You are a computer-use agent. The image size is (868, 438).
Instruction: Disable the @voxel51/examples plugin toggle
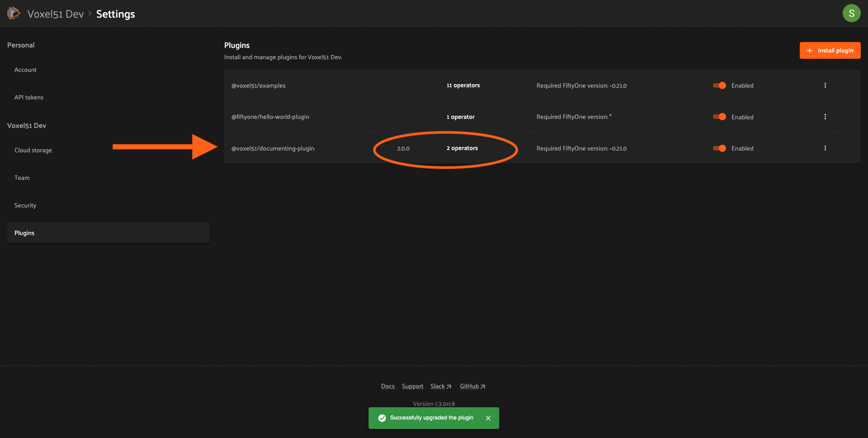coord(719,85)
